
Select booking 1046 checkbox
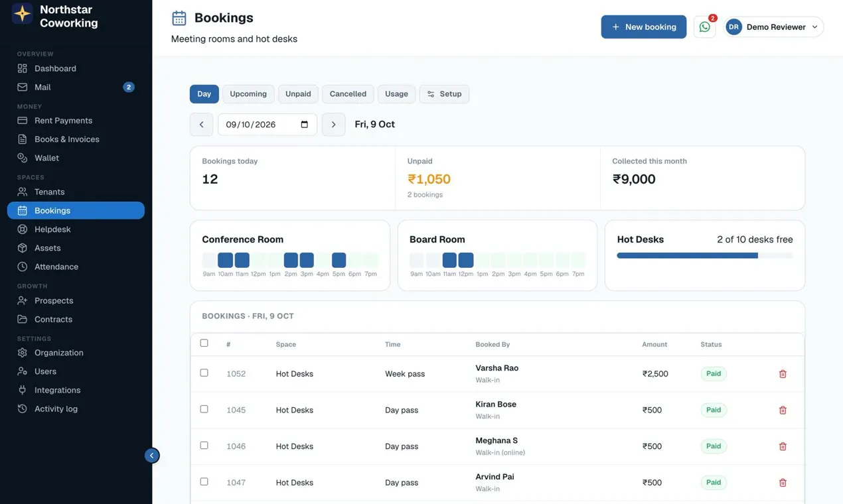(x=204, y=446)
